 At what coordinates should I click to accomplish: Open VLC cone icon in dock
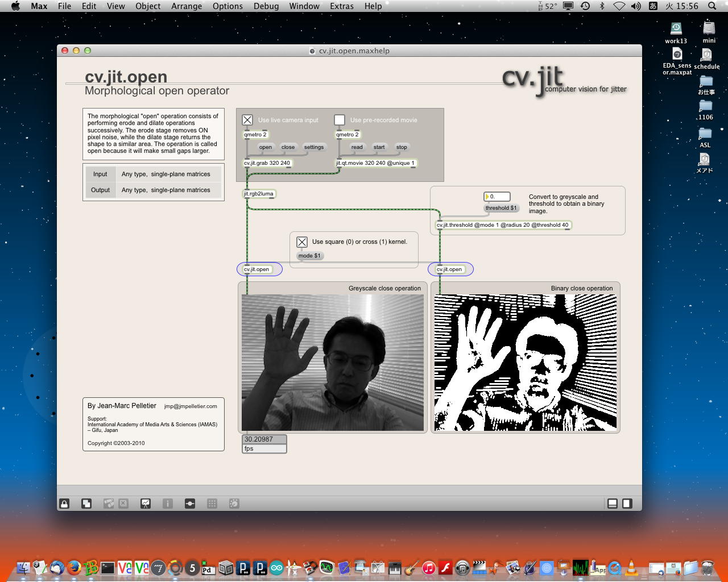pyautogui.click(x=631, y=567)
